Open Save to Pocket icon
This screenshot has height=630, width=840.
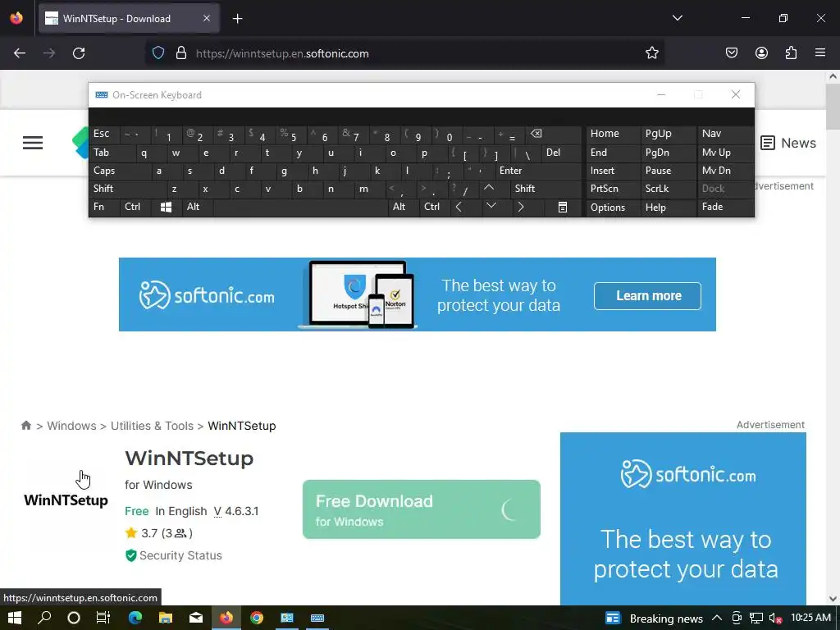click(732, 53)
